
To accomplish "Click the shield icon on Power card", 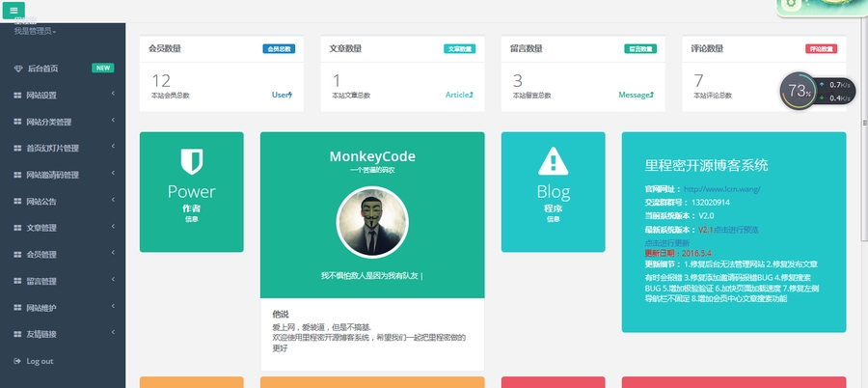I will tap(191, 161).
